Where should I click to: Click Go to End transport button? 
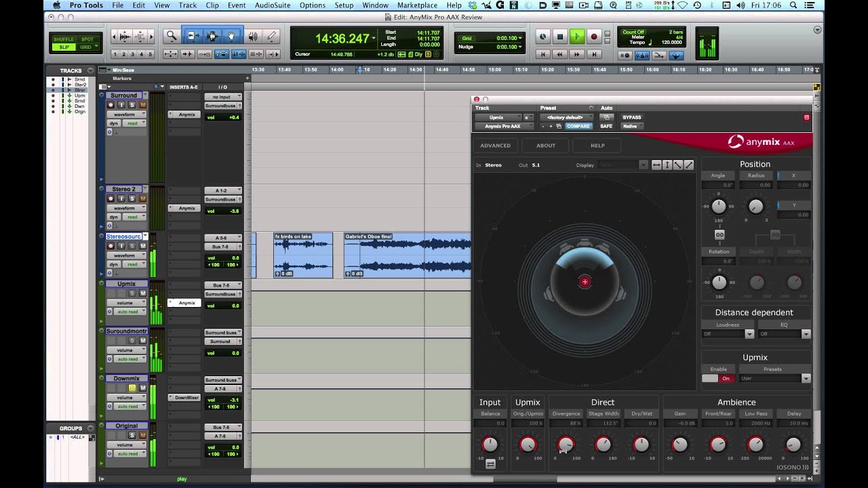tap(594, 54)
